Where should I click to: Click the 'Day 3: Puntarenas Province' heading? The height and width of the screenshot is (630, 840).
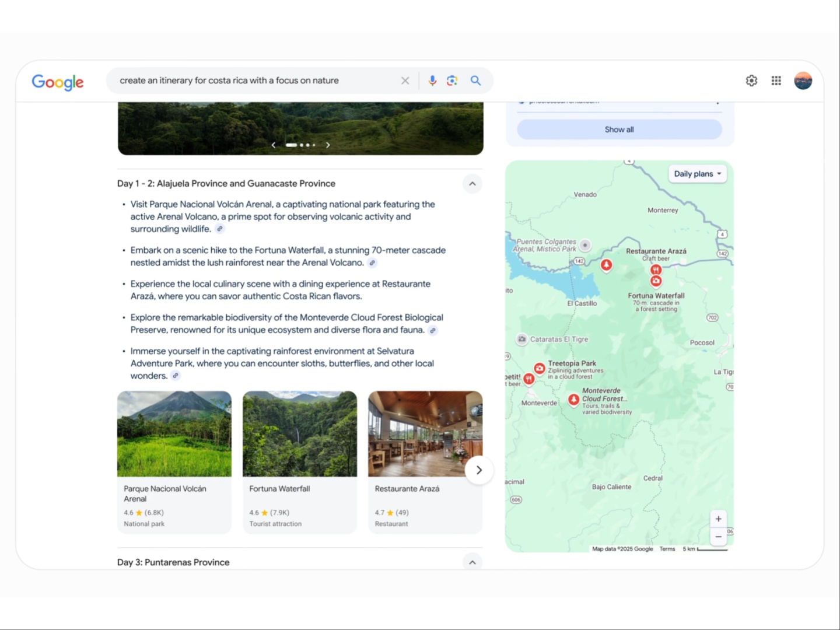pyautogui.click(x=173, y=562)
